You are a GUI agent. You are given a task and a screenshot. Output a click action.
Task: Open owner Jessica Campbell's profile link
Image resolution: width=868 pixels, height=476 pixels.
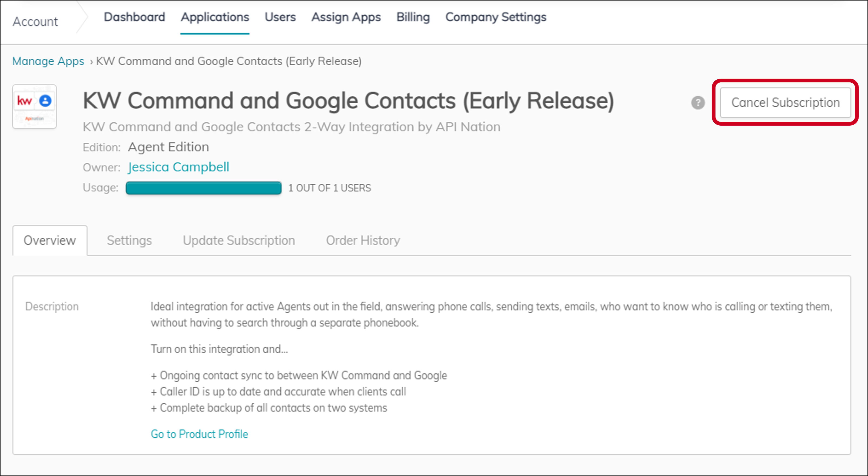coord(178,167)
